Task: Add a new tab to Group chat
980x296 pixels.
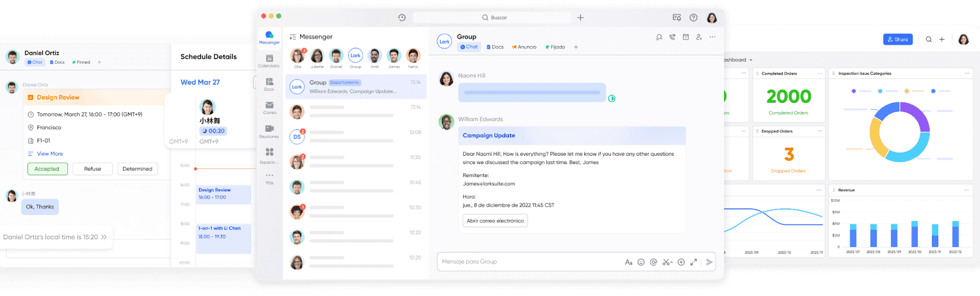Action: point(576,47)
